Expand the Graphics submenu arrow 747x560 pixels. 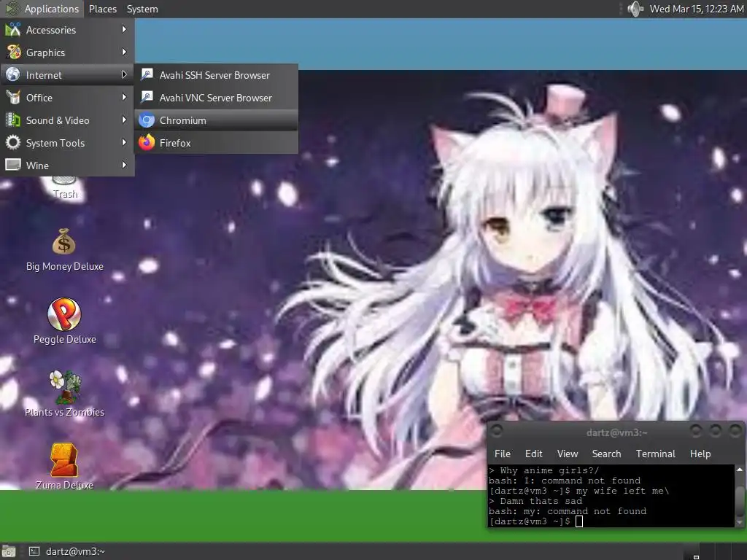[124, 52]
